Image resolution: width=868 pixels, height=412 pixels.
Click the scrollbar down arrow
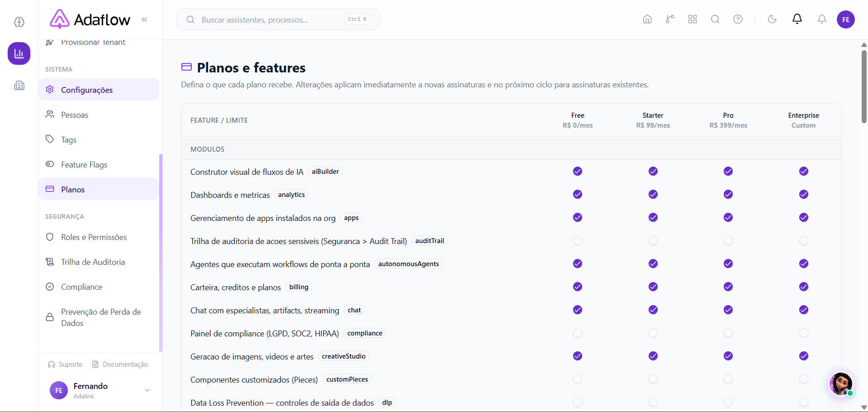pyautogui.click(x=864, y=407)
